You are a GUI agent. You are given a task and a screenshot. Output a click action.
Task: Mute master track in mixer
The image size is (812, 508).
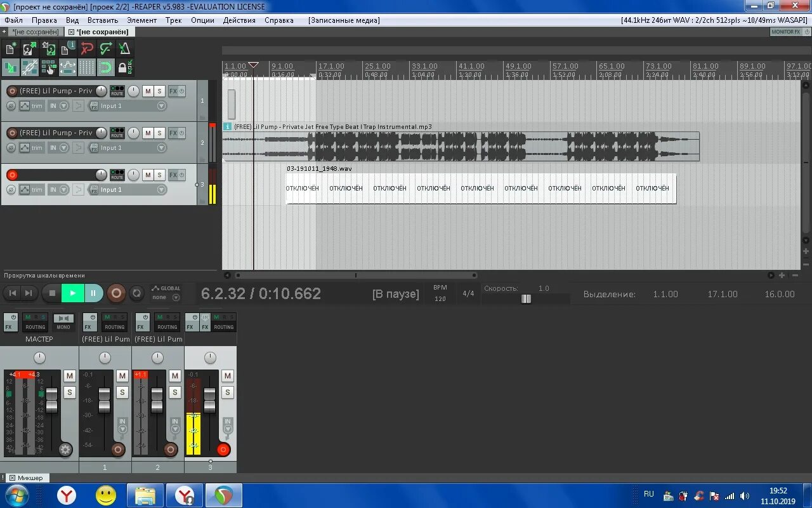pyautogui.click(x=70, y=376)
